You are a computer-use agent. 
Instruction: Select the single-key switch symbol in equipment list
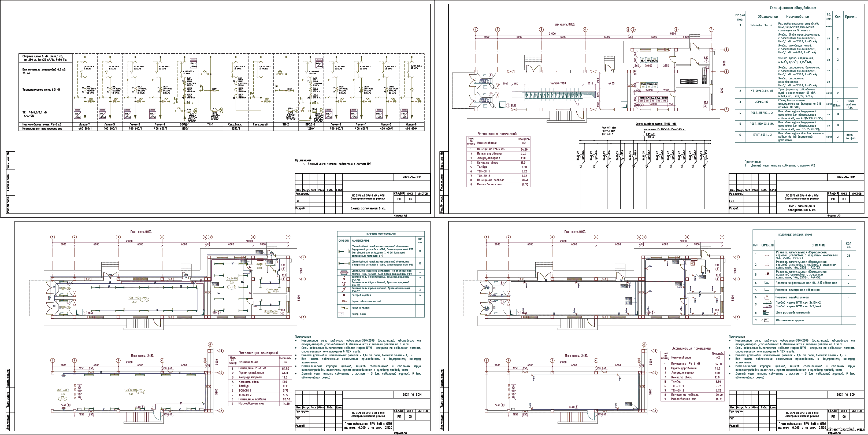click(344, 279)
